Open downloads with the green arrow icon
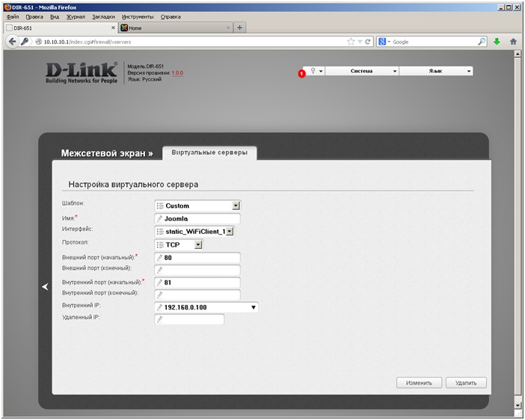Viewport: 525px width, 420px height. [497, 42]
